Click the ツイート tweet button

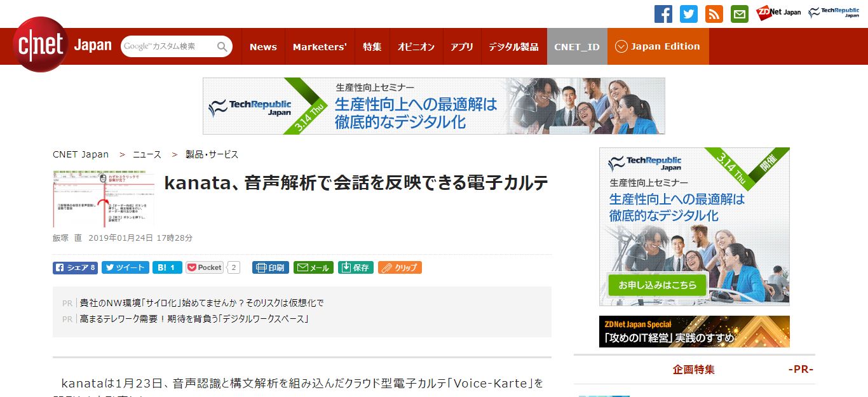[125, 267]
